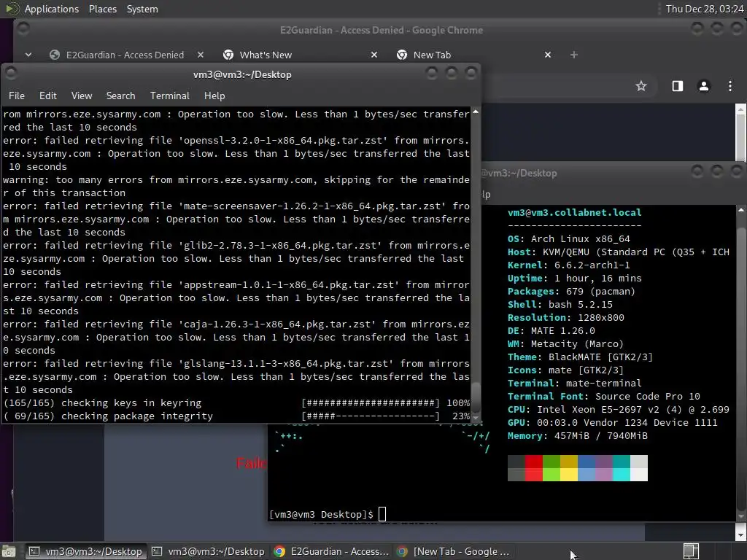Screen dimensions: 747x560
Task: Click the 'Kernel: 6.6.2-arch1-1' line
Action: pos(568,265)
